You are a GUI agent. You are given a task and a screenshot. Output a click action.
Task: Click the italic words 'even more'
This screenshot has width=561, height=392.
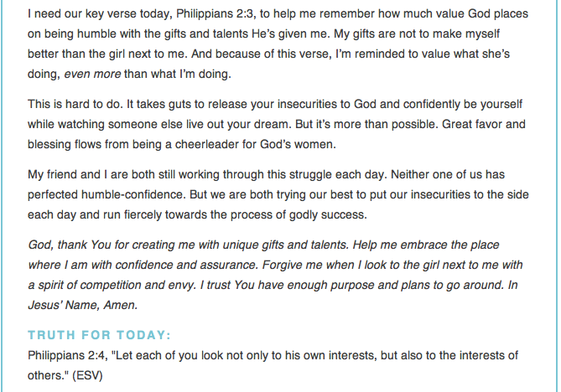[x=92, y=74]
